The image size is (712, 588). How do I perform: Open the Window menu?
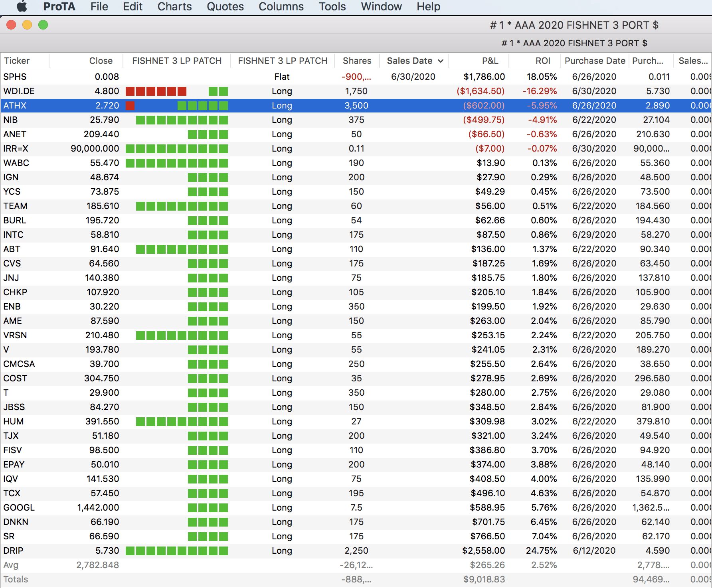coord(381,6)
